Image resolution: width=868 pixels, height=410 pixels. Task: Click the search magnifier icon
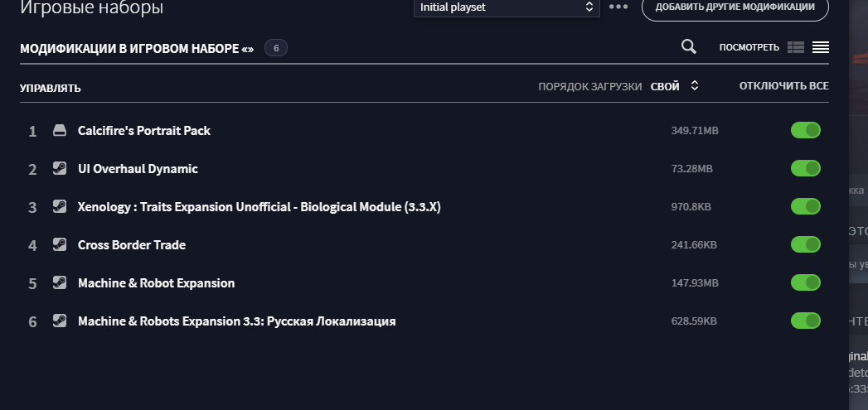(689, 47)
